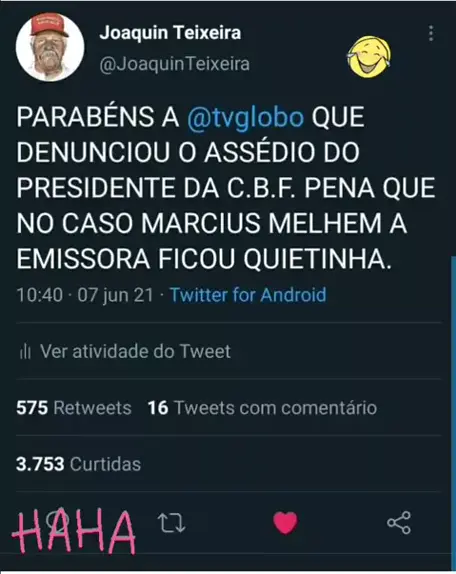Click the 10:40 · 07 jun 21 timestamp

point(85,295)
